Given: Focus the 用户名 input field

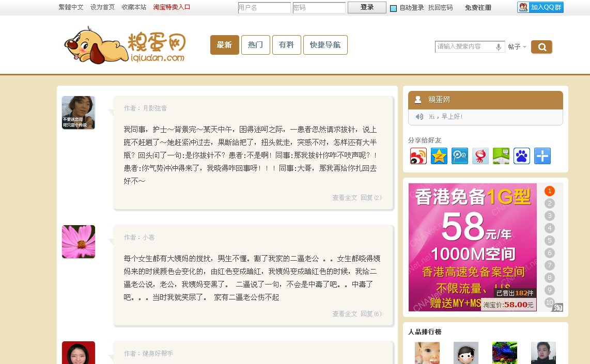Looking at the screenshot, I should click(264, 8).
